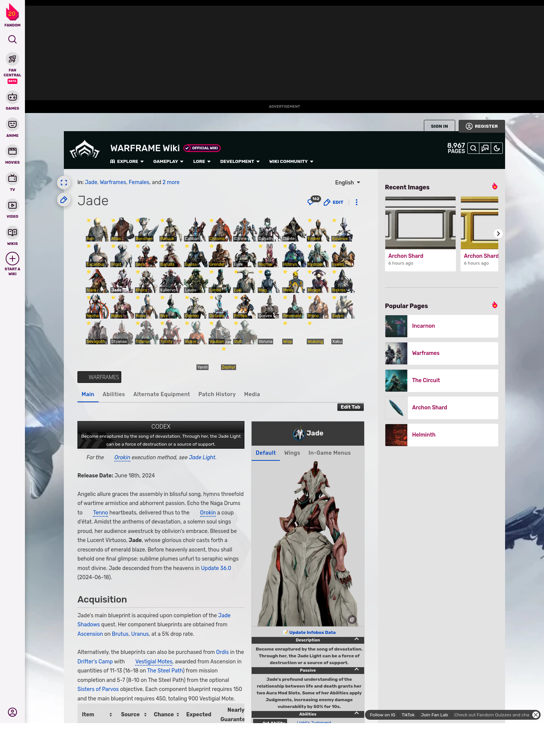
Task: Open the Explore dropdown menu
Action: coord(127,161)
